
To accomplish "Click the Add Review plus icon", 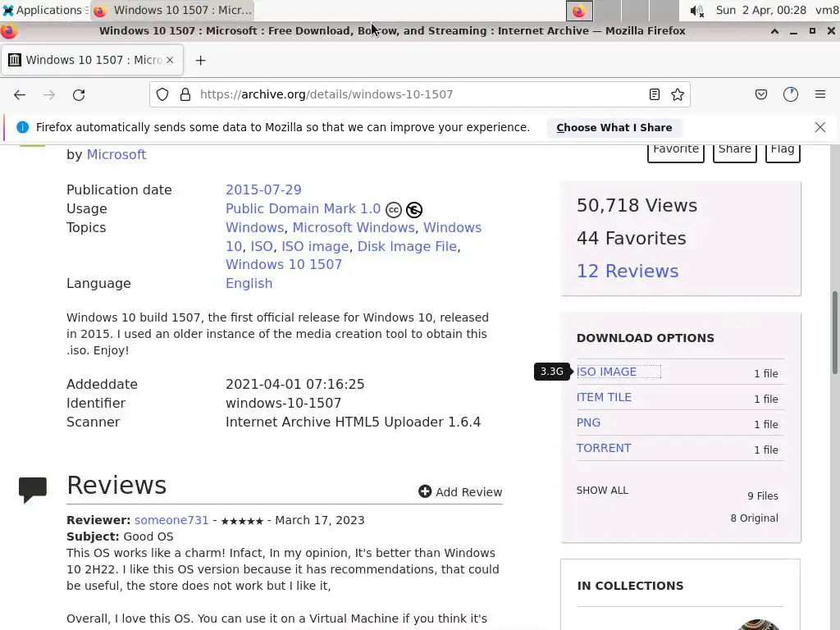I will [x=425, y=491].
